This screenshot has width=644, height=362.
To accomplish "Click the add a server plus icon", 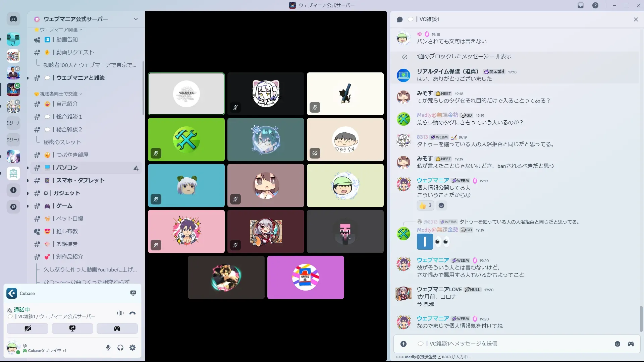I will click(x=13, y=190).
